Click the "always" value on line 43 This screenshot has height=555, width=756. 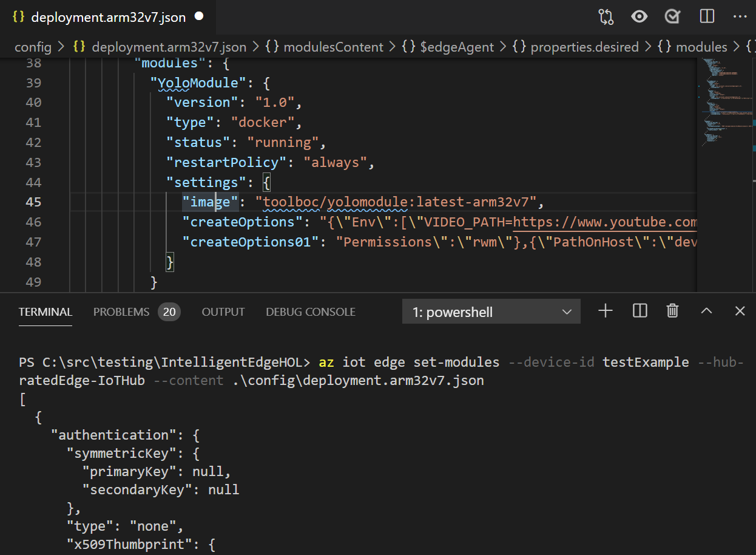pos(335,162)
